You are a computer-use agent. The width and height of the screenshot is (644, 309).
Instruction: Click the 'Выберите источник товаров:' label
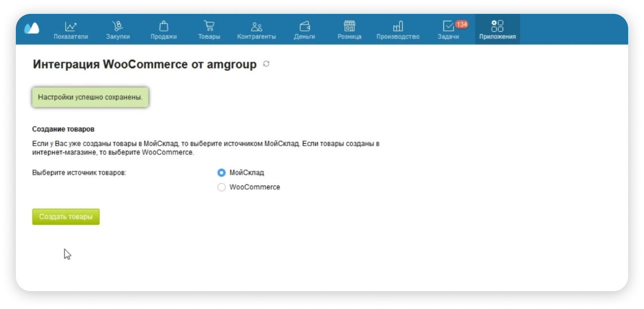[79, 173]
